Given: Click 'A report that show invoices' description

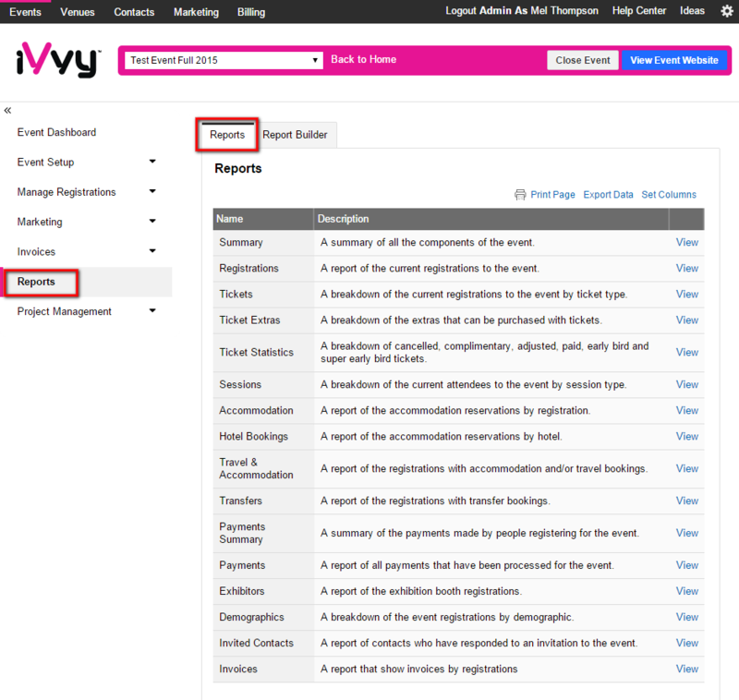Looking at the screenshot, I should (419, 669).
